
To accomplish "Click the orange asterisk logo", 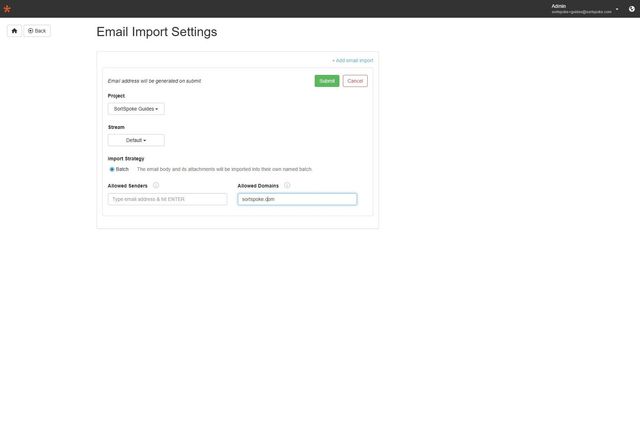I will (x=7, y=9).
